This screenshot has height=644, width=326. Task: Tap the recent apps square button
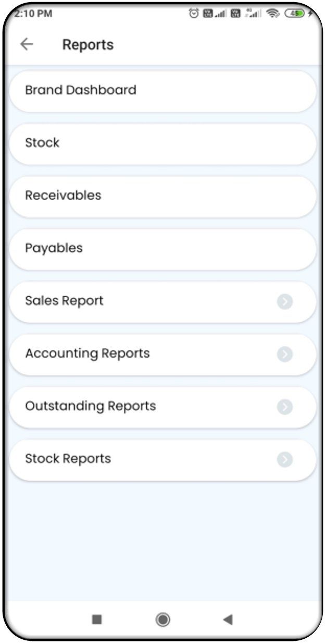(97, 619)
